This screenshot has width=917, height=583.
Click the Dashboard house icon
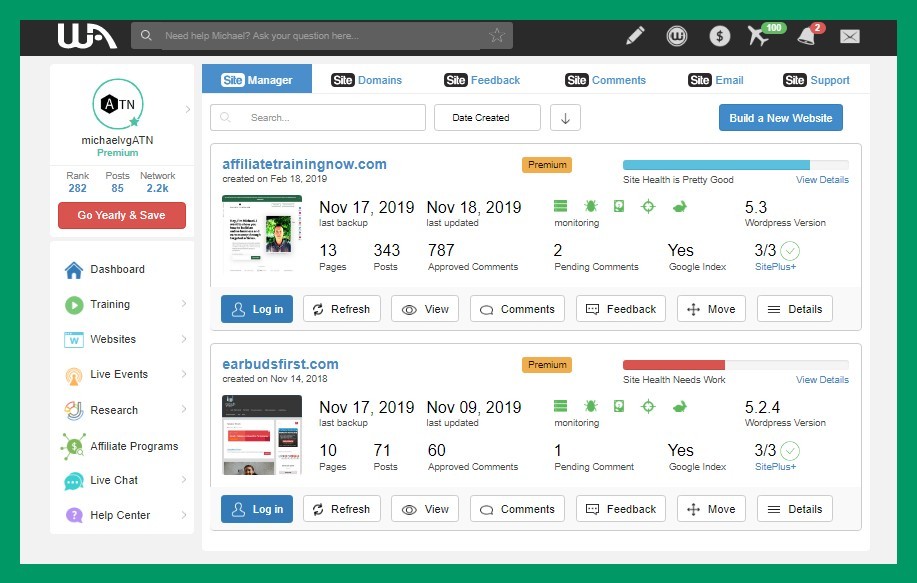(x=74, y=270)
